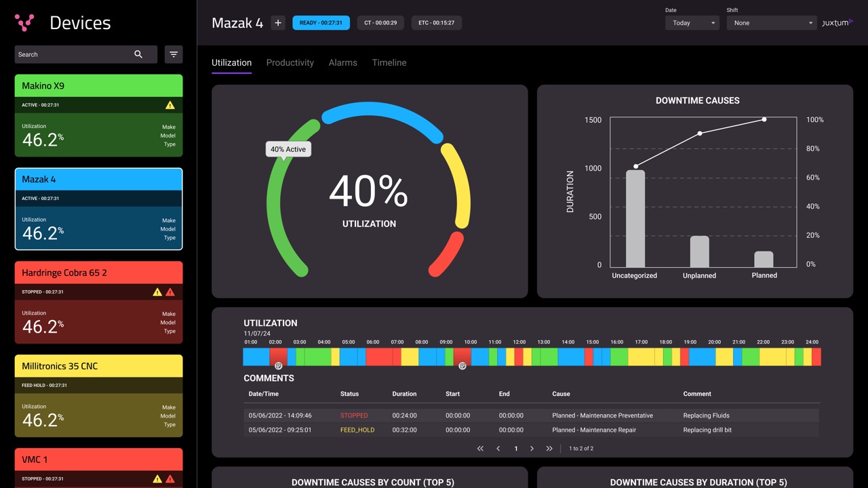The width and height of the screenshot is (868, 488).
Task: Switch to the Utilization tab
Action: pyautogui.click(x=231, y=62)
